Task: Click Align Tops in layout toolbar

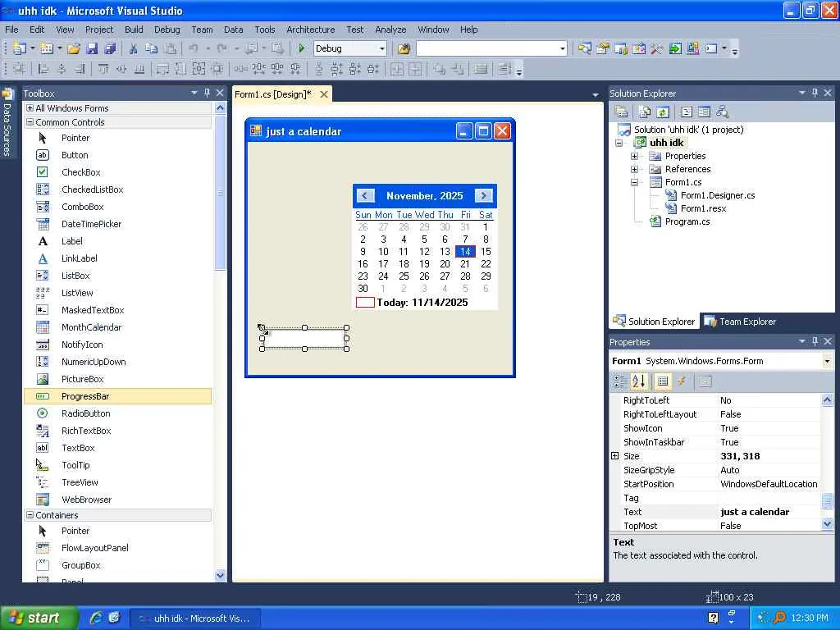Action: pyautogui.click(x=103, y=69)
